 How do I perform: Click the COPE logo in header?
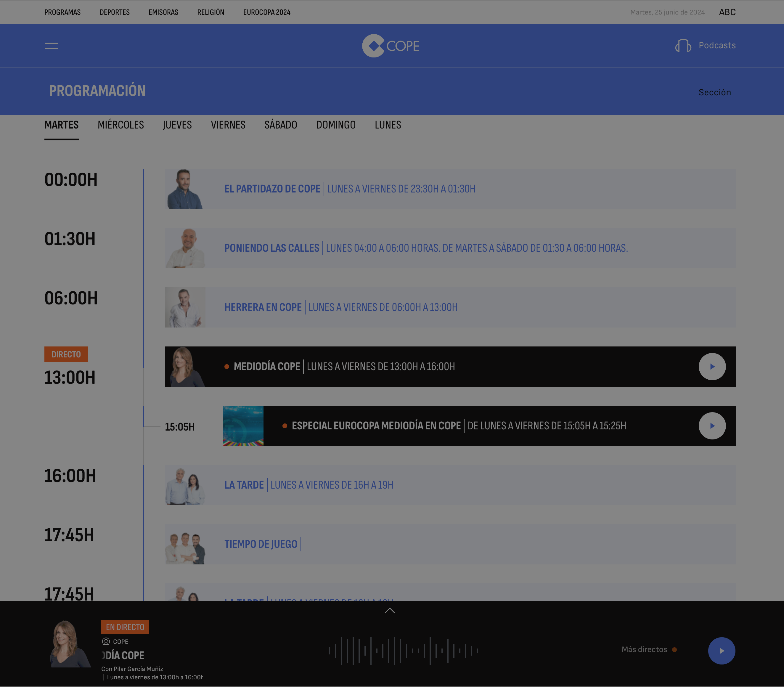point(390,46)
